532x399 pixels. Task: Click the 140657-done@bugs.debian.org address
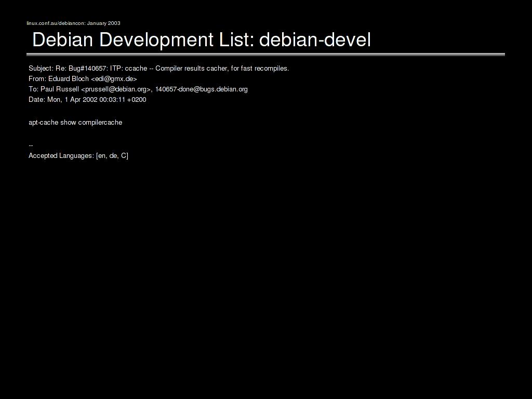(x=202, y=89)
